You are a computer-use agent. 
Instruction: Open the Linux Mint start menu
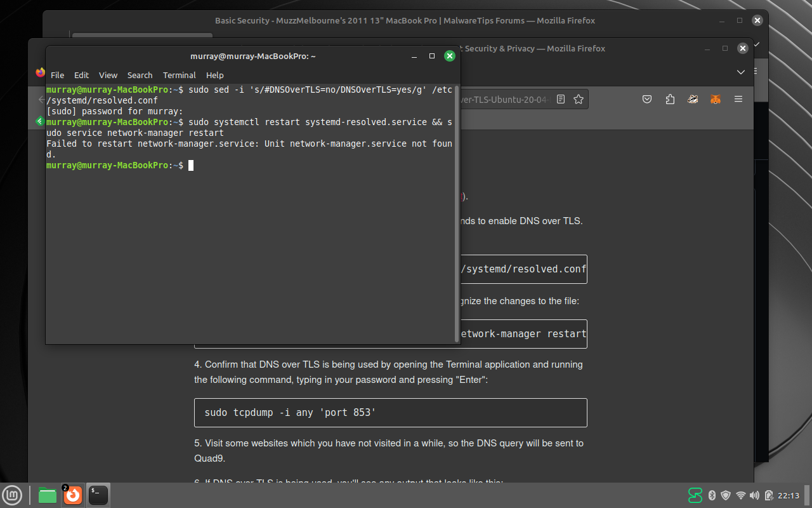tap(12, 495)
